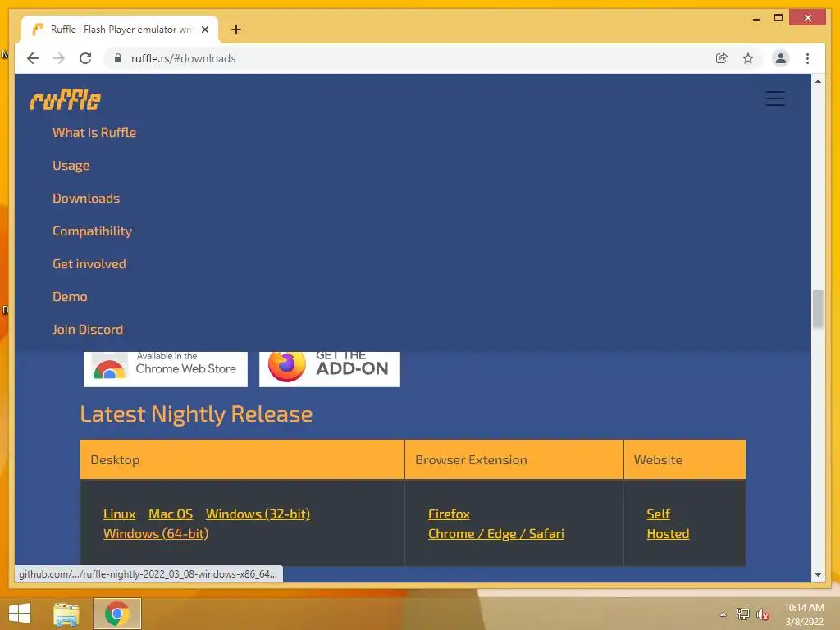840x630 pixels.
Task: Download Chrome / Edge / Safari extension
Action: [496, 533]
